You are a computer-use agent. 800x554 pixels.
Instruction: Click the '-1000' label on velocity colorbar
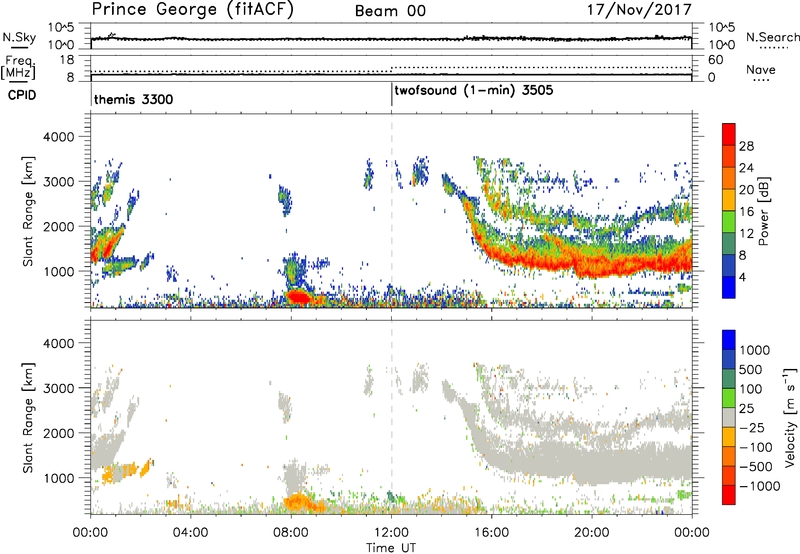(759, 486)
